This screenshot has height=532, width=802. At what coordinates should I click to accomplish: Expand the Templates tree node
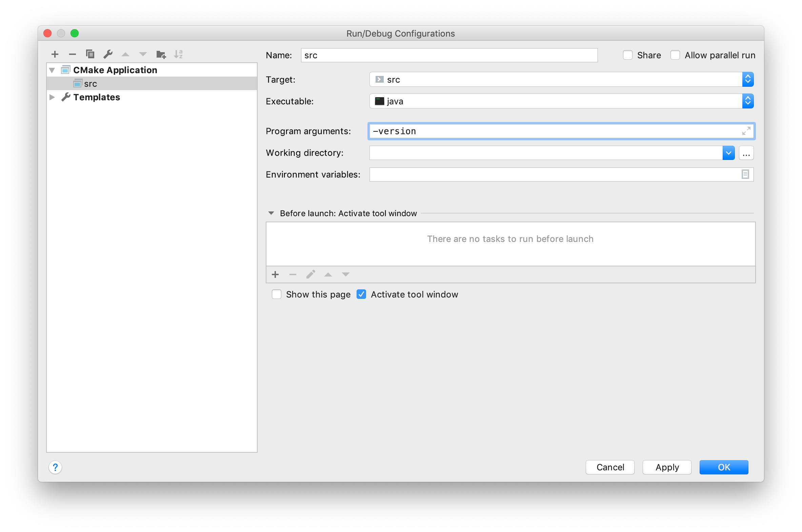click(52, 97)
